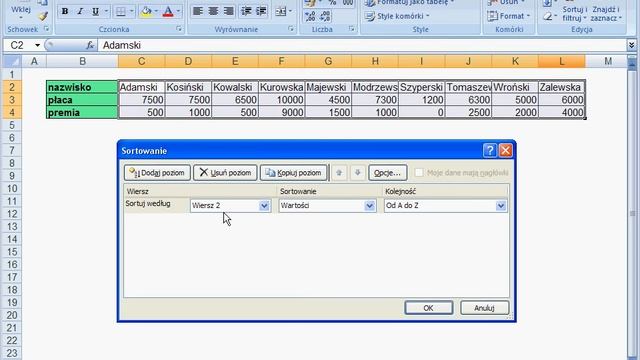Close the Sortowanie dialog

[x=506, y=151]
